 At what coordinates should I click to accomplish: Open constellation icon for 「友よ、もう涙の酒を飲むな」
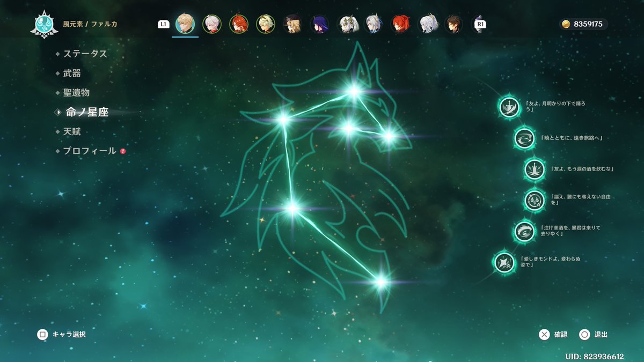535,169
